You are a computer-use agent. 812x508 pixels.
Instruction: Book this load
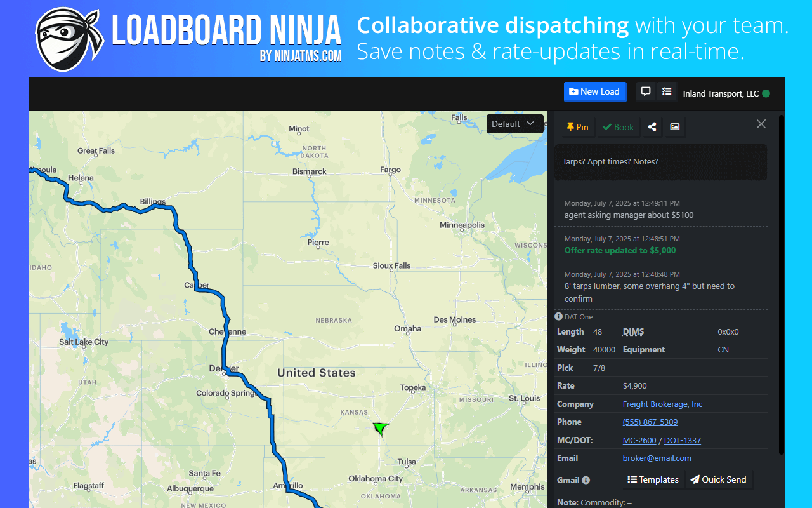click(x=619, y=127)
